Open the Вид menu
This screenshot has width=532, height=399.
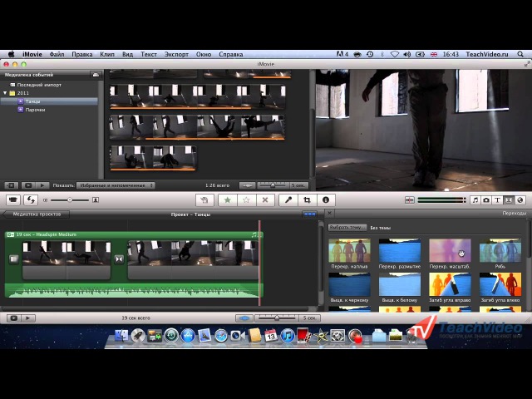127,54
